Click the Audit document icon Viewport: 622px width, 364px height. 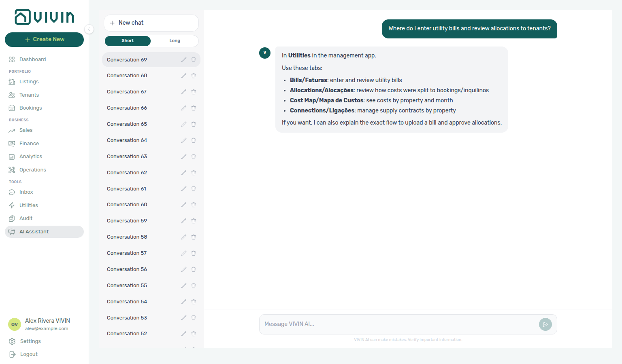coord(12,218)
